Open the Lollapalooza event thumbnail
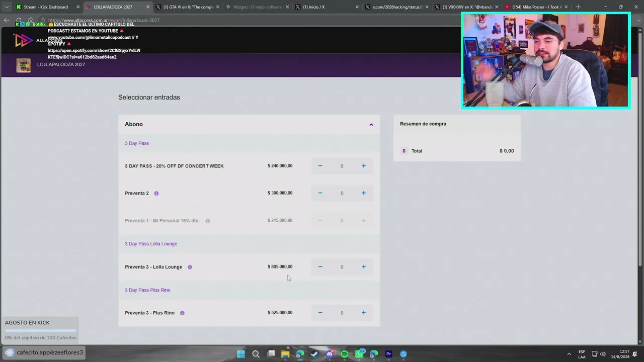The image size is (644, 362). click(24, 65)
